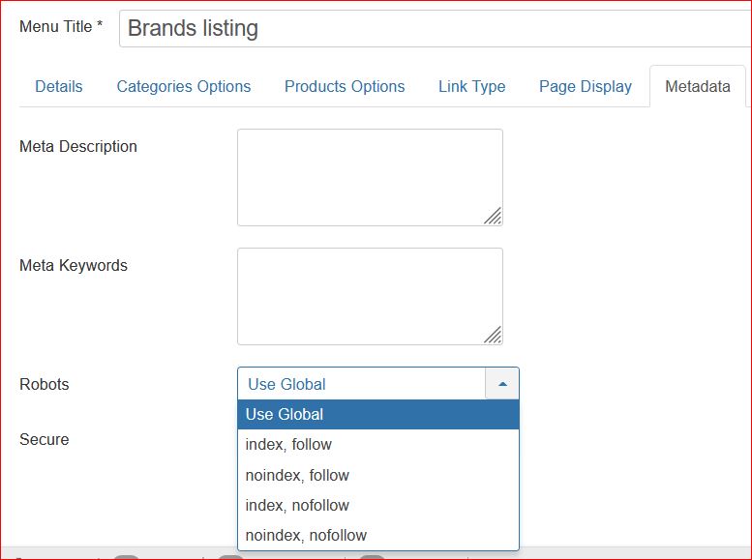
Task: Pick index, nofollow from the list
Action: (x=378, y=505)
